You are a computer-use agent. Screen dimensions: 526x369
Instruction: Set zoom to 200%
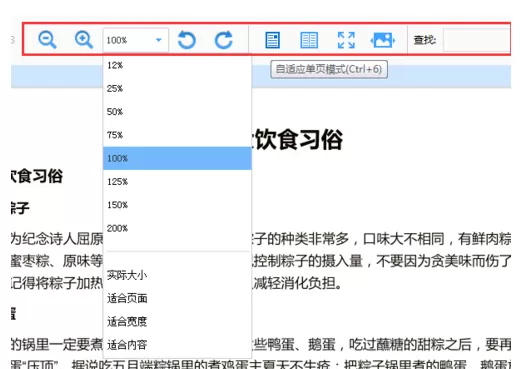pos(177,228)
